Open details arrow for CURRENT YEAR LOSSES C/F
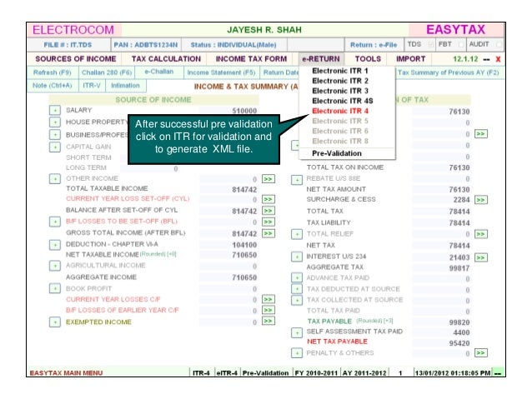Screen dimensions: 532x399 (268, 299)
